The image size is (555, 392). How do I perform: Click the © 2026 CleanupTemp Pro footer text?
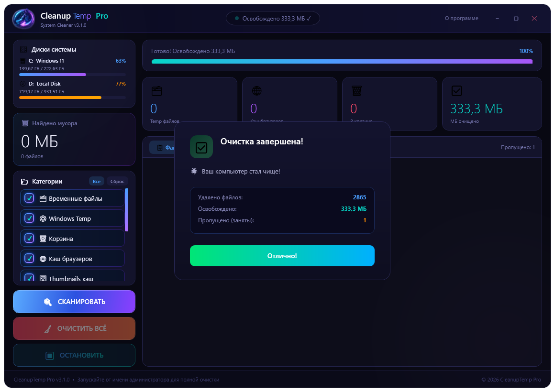click(x=511, y=380)
